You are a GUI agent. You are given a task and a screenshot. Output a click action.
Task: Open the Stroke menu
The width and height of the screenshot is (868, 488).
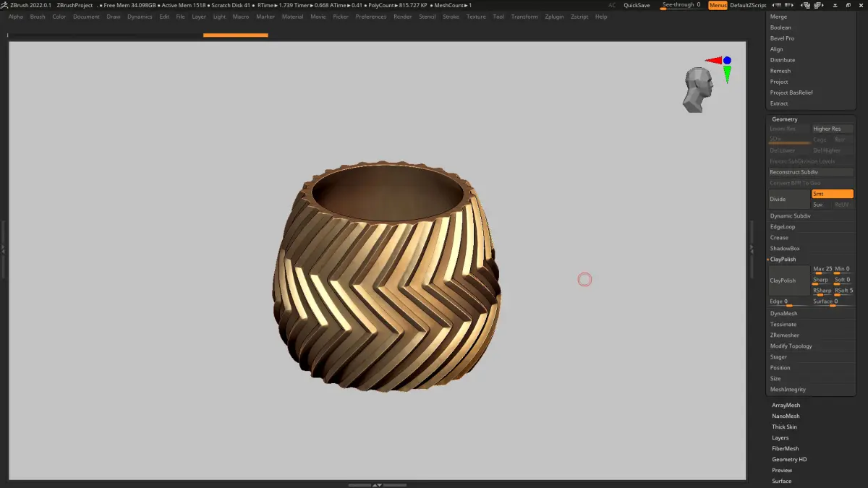click(x=451, y=17)
